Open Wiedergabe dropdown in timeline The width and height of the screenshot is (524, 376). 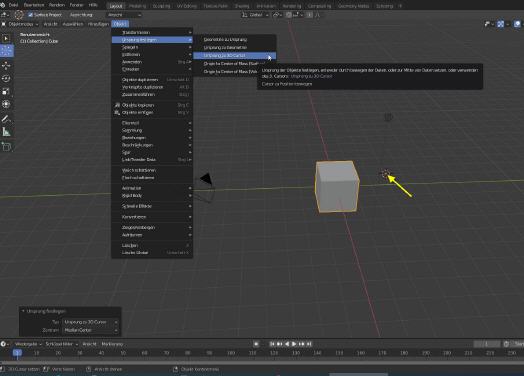coord(28,344)
